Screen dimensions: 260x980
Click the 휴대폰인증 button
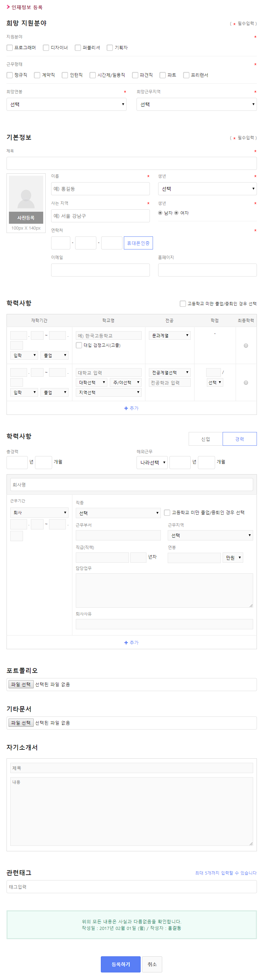pyautogui.click(x=138, y=243)
